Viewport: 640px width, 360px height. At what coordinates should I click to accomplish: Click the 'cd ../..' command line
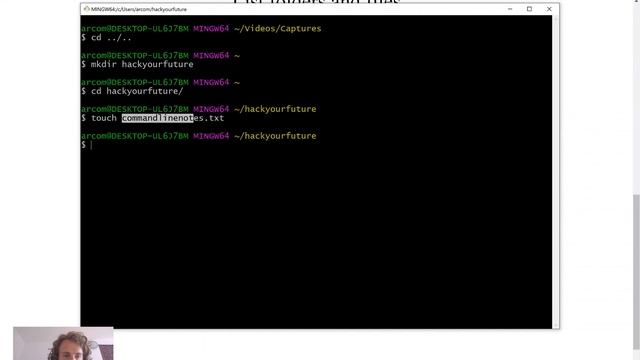106,38
